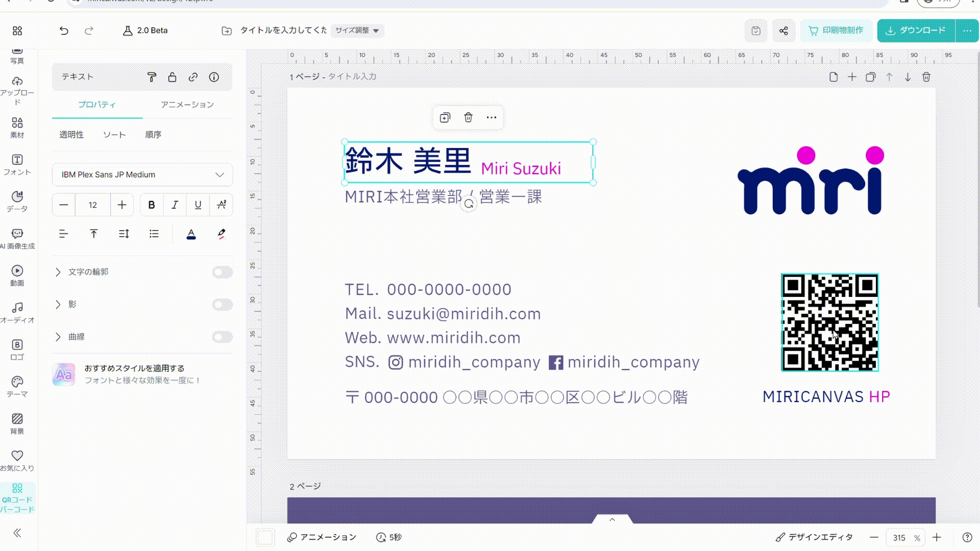Duplicate the selected text element
980x551 pixels.
tap(445, 118)
